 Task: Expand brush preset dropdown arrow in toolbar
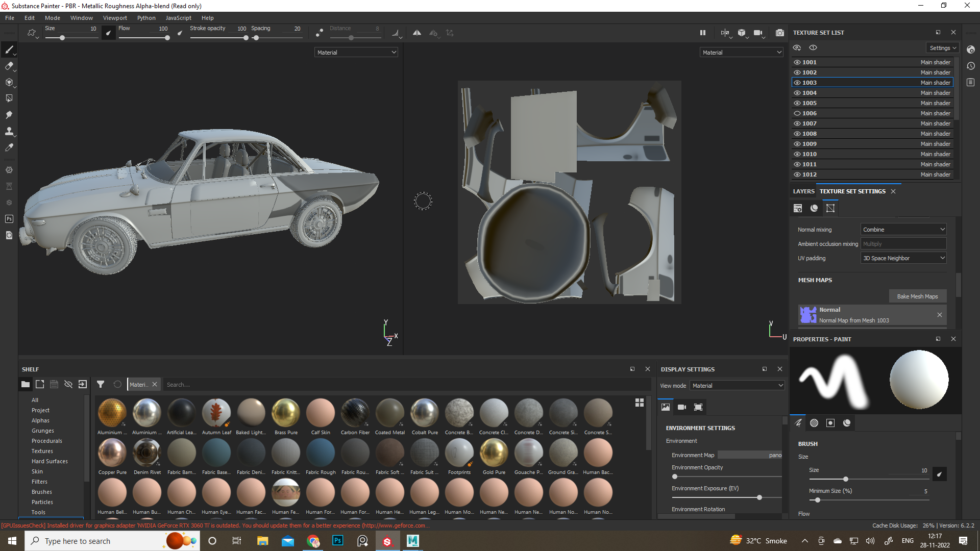[37, 37]
